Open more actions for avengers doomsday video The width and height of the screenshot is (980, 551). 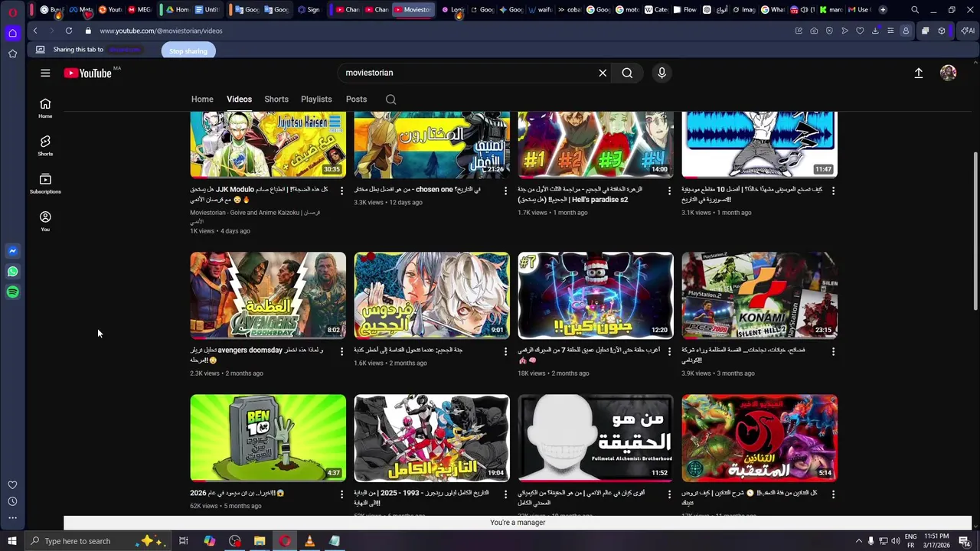[x=341, y=351]
